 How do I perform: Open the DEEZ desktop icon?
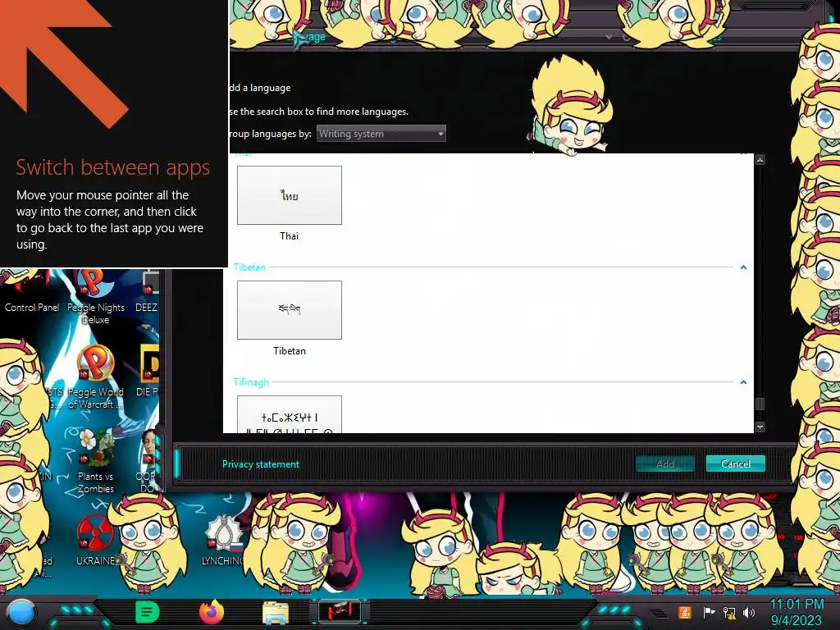pos(148,292)
